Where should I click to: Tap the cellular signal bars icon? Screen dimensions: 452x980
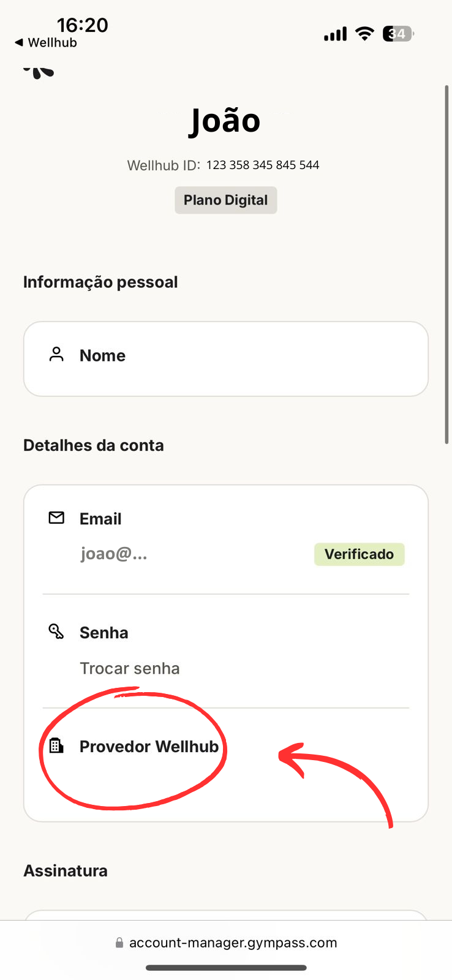pyautogui.click(x=335, y=34)
